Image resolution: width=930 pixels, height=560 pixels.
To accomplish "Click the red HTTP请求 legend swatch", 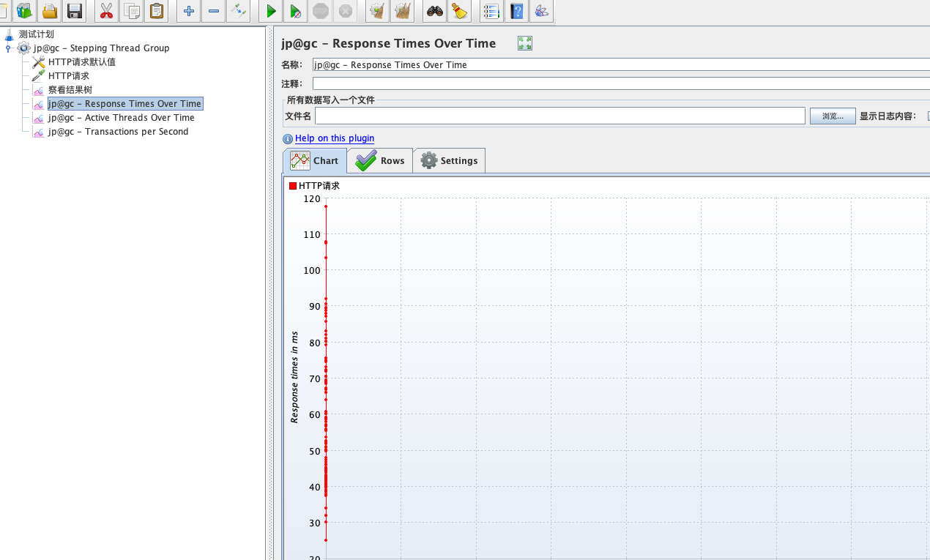I will tap(293, 186).
